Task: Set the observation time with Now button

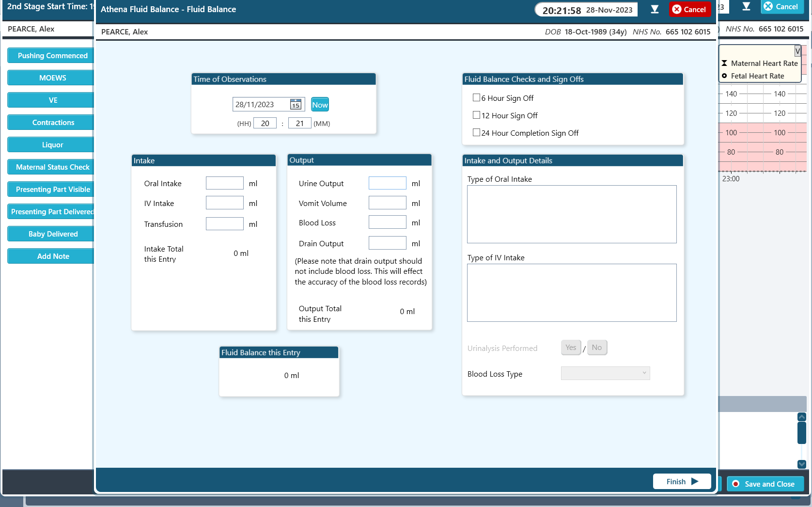Action: click(320, 105)
